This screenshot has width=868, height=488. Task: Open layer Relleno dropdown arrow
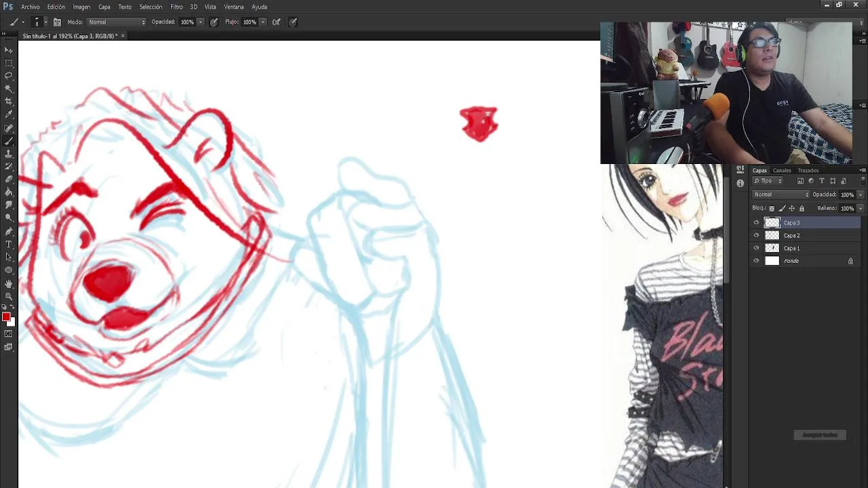(860, 208)
